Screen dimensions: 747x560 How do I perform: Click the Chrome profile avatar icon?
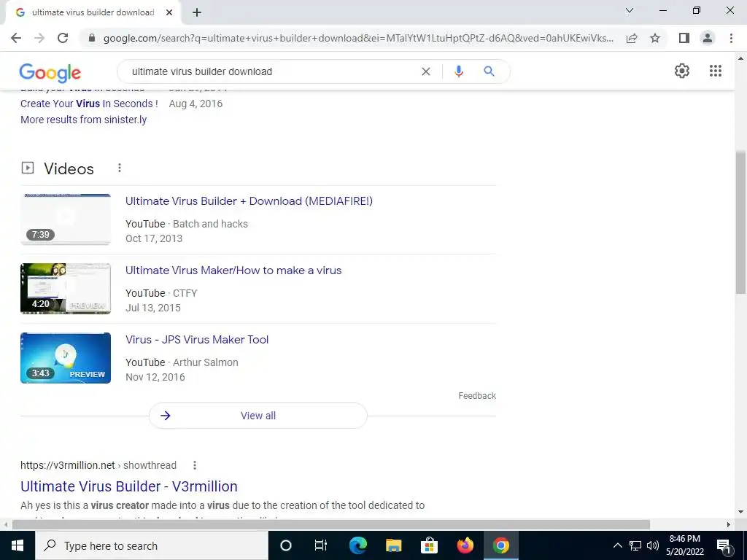tap(708, 38)
